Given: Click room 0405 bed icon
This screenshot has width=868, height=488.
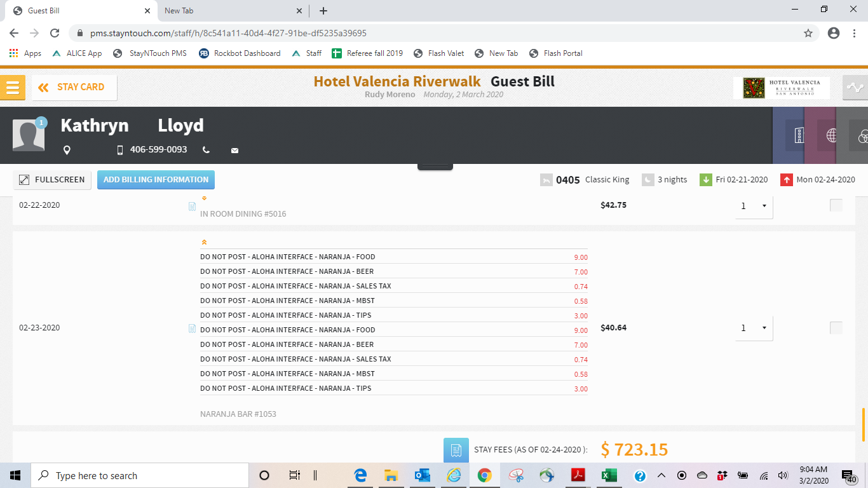Looking at the screenshot, I should tap(546, 180).
